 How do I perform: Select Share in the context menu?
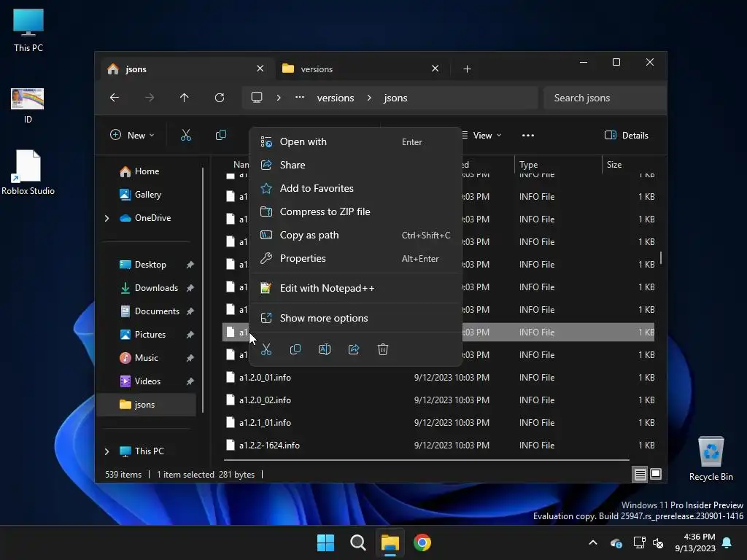(355, 166)
